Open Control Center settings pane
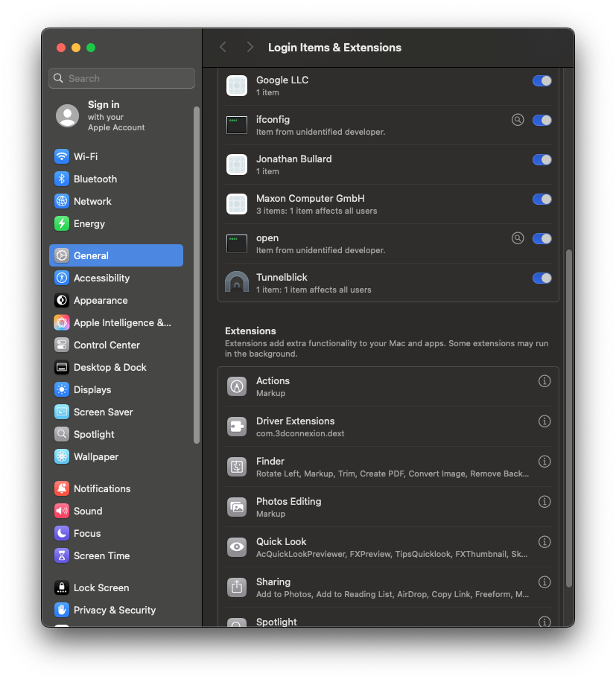616x682 pixels. pyautogui.click(x=107, y=345)
